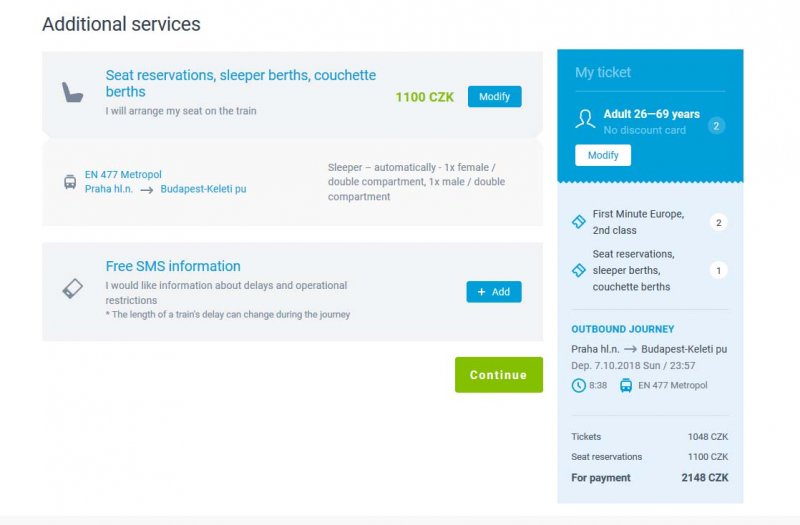Click the seat reservations count badge showing 1
The image size is (800, 525).
click(718, 270)
